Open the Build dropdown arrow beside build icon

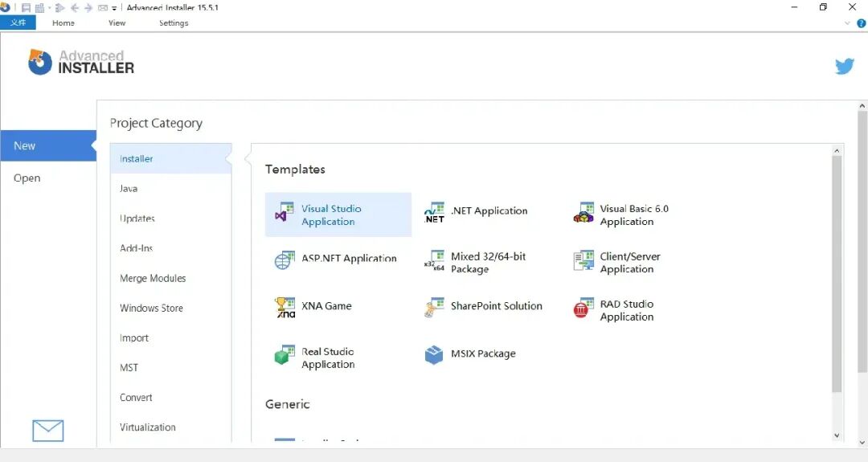click(49, 8)
